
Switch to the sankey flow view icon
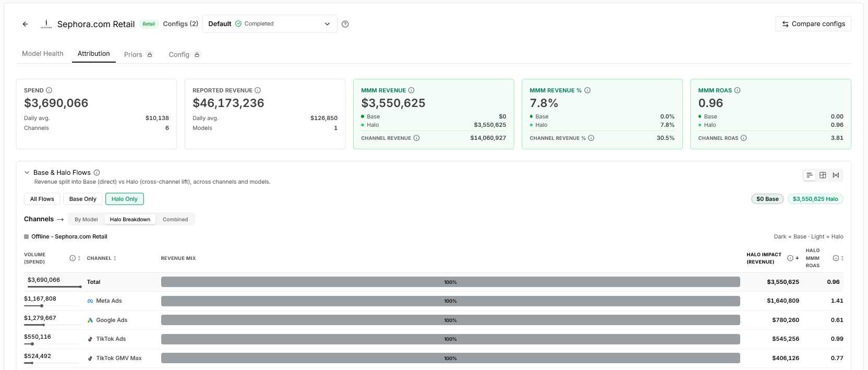pyautogui.click(x=836, y=175)
